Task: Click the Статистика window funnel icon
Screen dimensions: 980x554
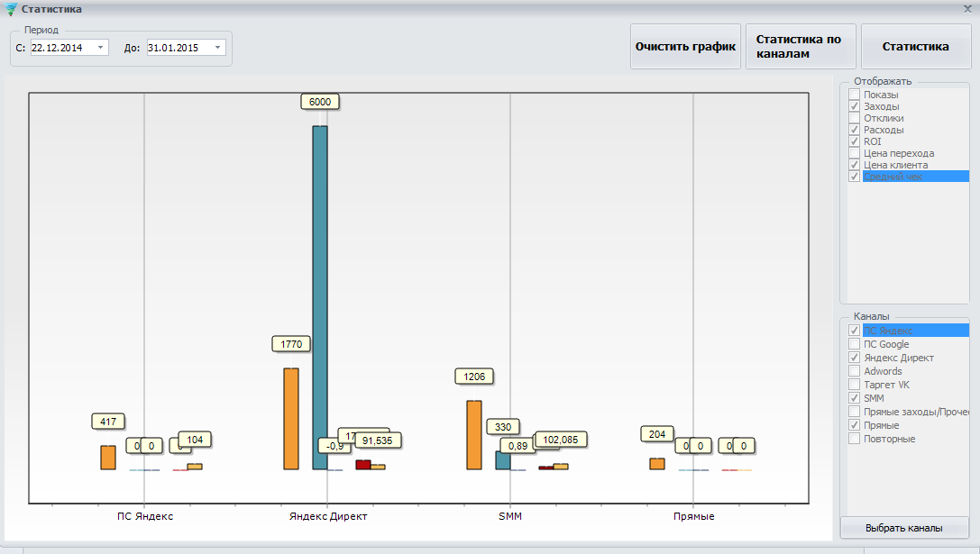Action: point(11,9)
